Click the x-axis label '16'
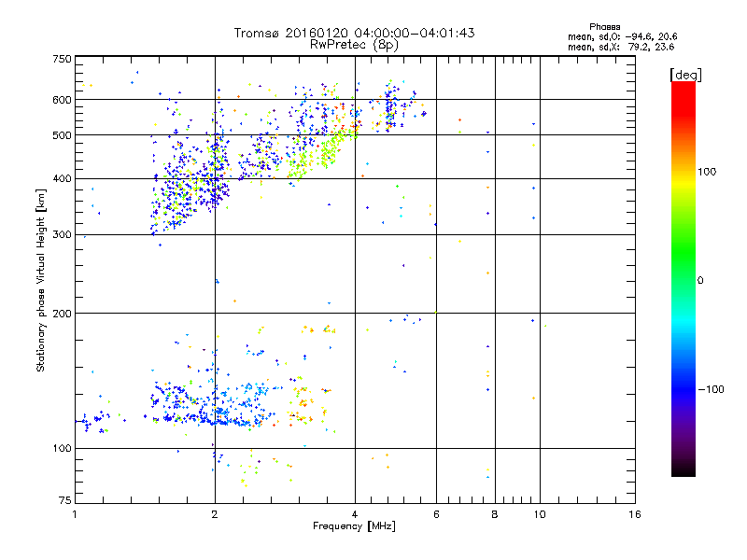 tap(635, 514)
